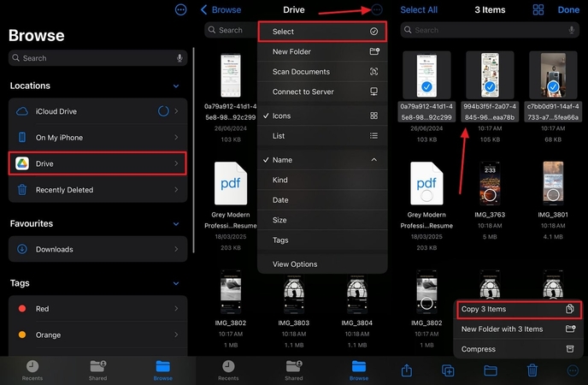Open the ellipsis menu in Drive header
The height and width of the screenshot is (385, 588).
pyautogui.click(x=377, y=9)
